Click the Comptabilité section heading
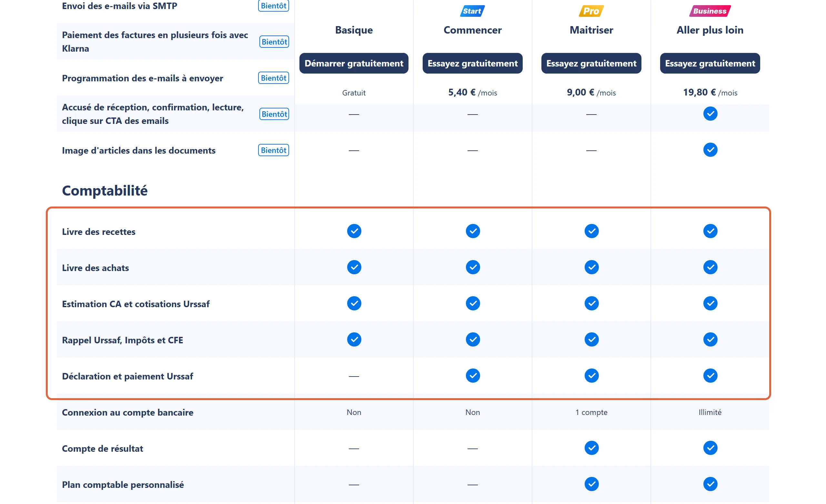The height and width of the screenshot is (504, 826). [x=105, y=191]
